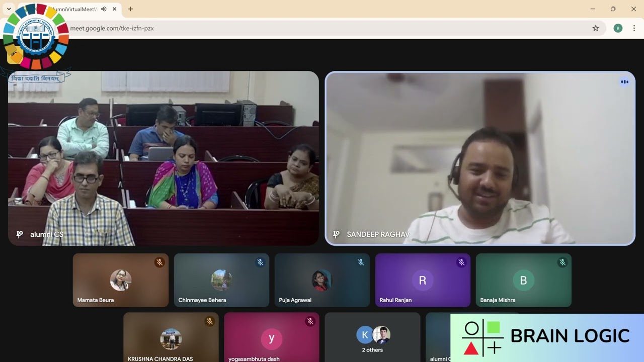This screenshot has width=644, height=362.
Task: Click the 'Chinmayee Behera' name label
Action: tap(202, 300)
